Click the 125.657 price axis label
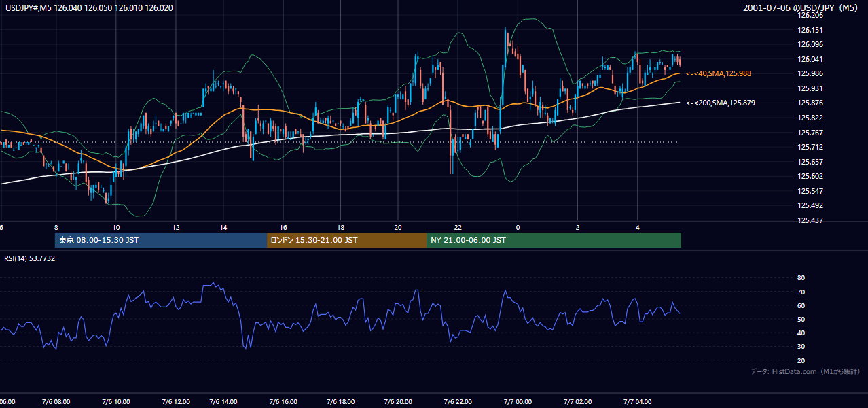Image resolution: width=868 pixels, height=408 pixels. [811, 162]
